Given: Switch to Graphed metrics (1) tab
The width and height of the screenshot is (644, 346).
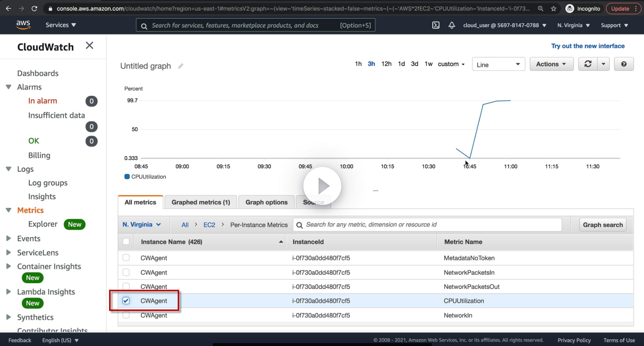Looking at the screenshot, I should (x=201, y=202).
